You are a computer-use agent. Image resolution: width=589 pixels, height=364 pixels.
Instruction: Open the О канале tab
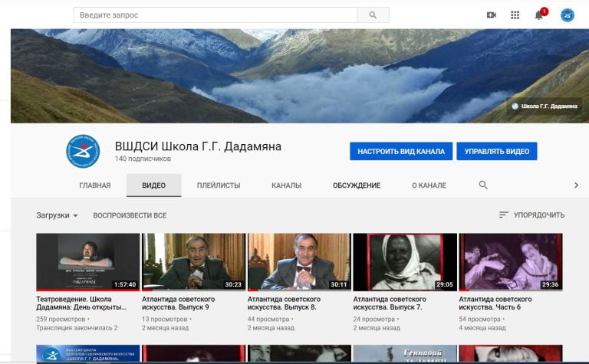429,185
